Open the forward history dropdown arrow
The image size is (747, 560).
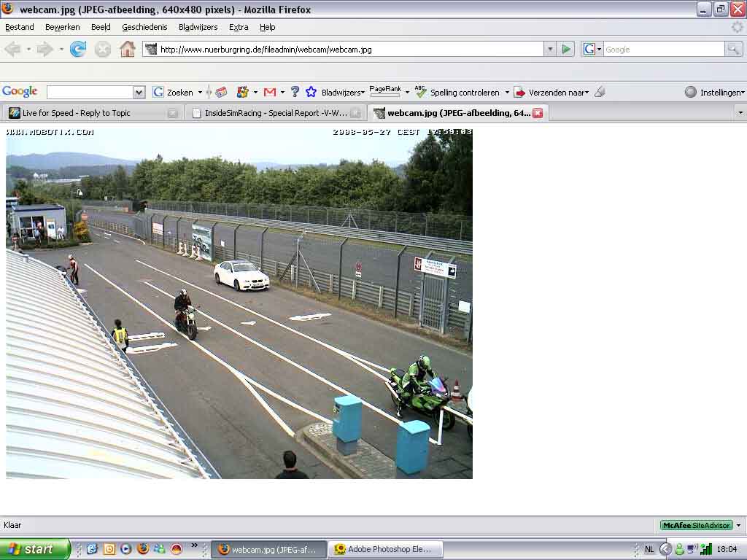click(x=61, y=49)
